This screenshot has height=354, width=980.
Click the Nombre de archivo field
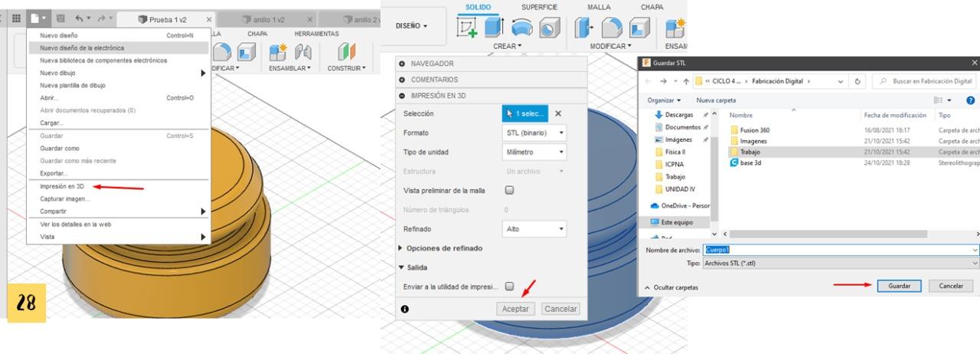(841, 249)
